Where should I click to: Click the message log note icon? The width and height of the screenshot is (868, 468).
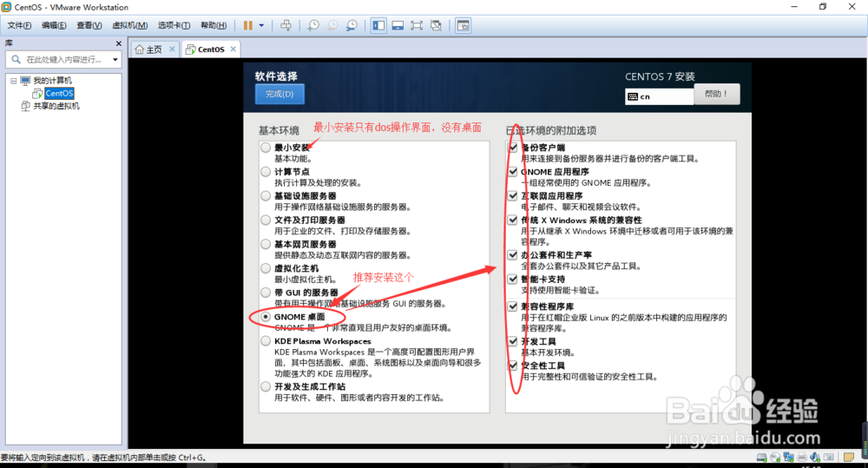point(848,458)
